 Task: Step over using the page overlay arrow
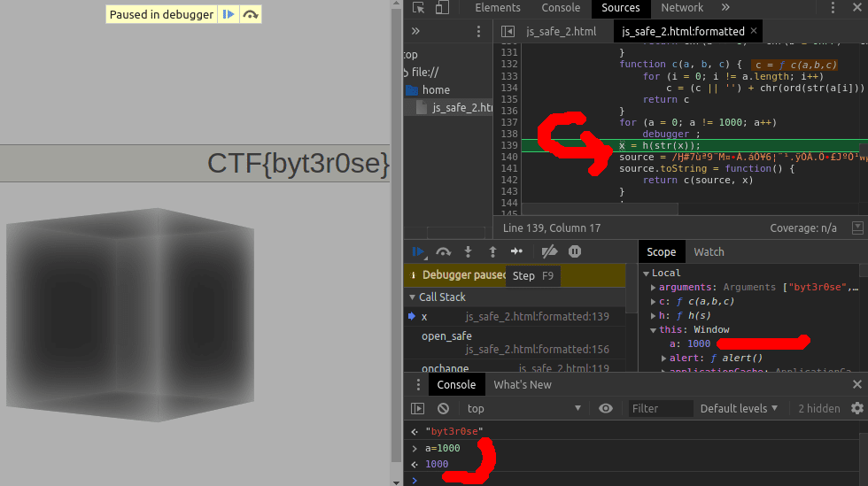[x=250, y=14]
